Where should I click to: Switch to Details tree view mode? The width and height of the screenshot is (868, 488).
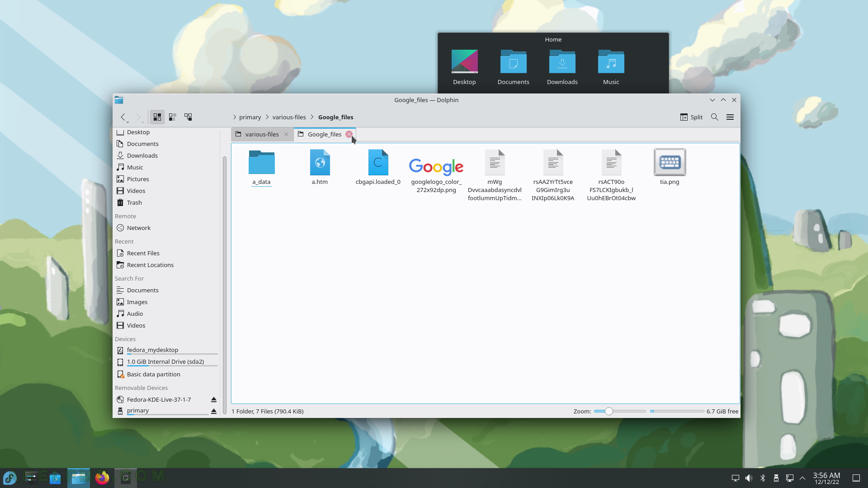[x=188, y=117]
